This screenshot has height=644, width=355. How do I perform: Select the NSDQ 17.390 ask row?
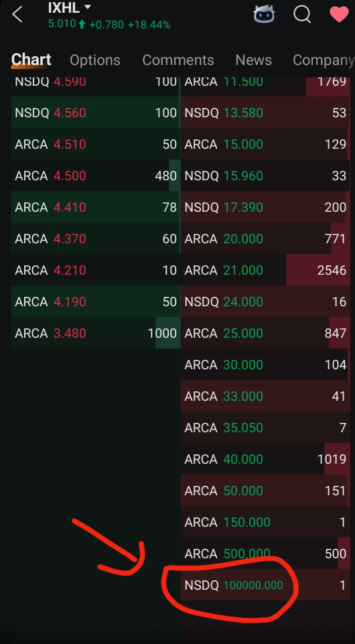coord(265,206)
